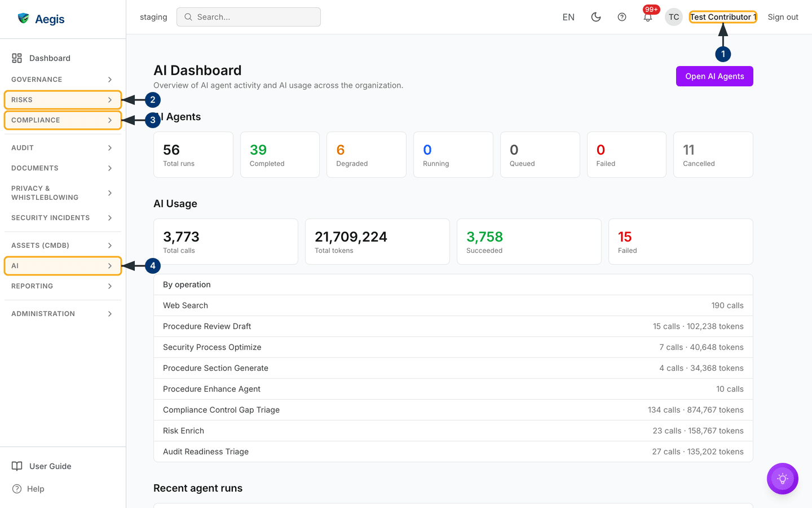The image size is (812, 508).
Task: Focus the Search input field
Action: [x=249, y=17]
